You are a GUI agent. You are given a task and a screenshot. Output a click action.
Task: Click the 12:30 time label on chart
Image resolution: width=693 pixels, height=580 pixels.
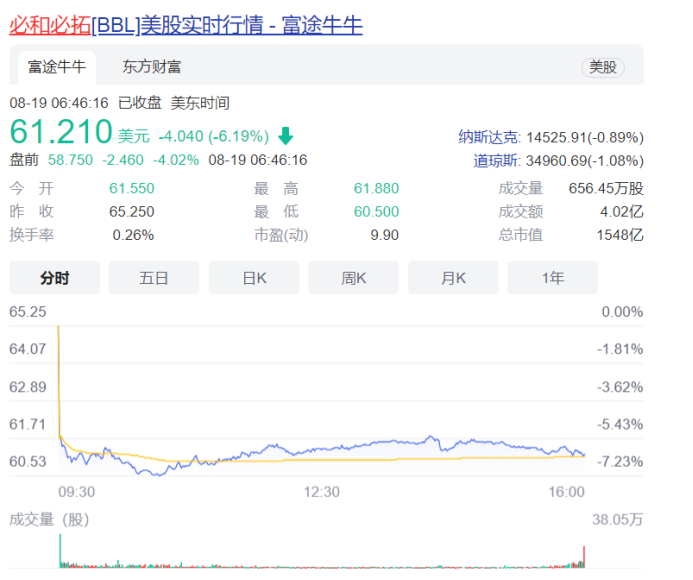point(322,492)
